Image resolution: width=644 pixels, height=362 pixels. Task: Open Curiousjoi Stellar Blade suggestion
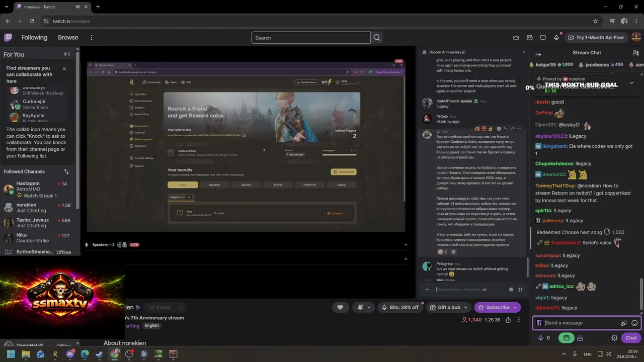[38, 104]
